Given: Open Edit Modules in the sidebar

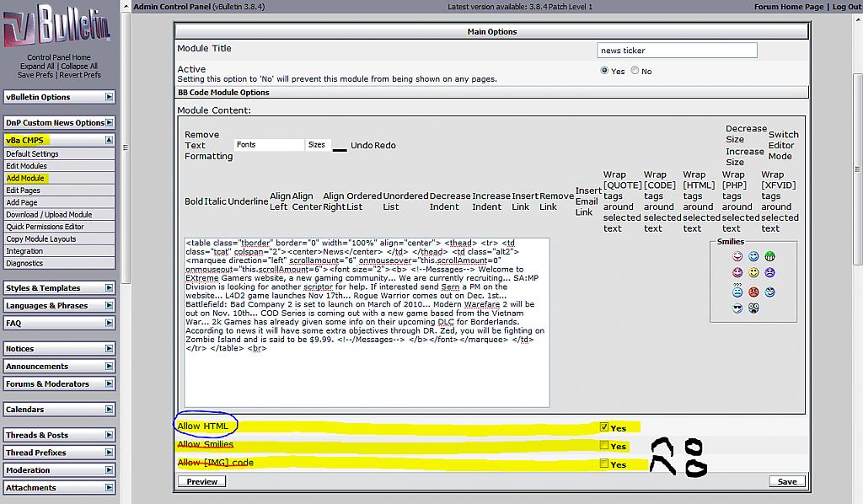Looking at the screenshot, I should tap(27, 166).
